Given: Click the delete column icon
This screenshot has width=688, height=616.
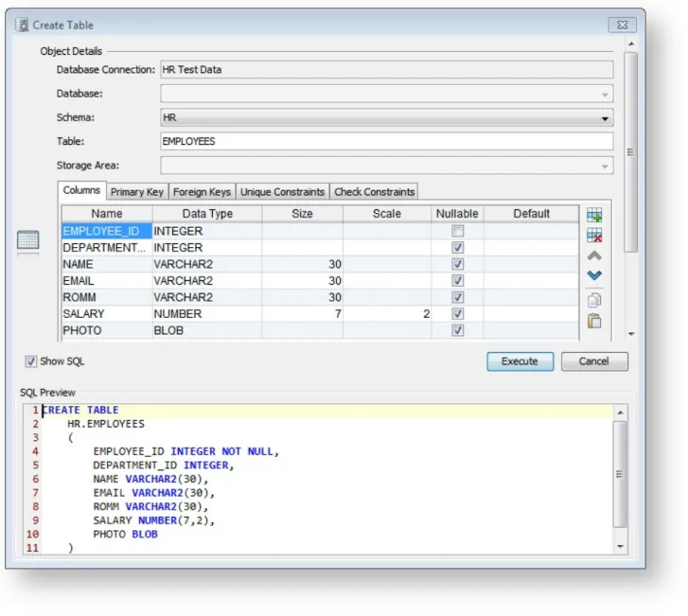Looking at the screenshot, I should pyautogui.click(x=594, y=236).
